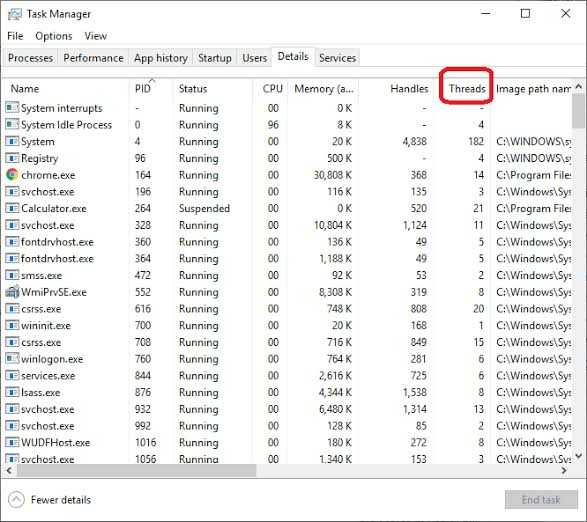Switch to the Performance tab
The height and width of the screenshot is (522, 587).
click(x=93, y=58)
